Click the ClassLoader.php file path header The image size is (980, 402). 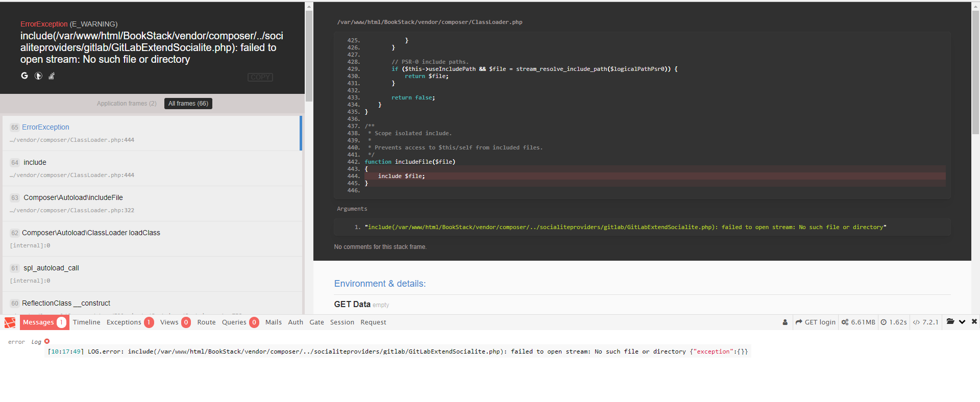click(430, 22)
